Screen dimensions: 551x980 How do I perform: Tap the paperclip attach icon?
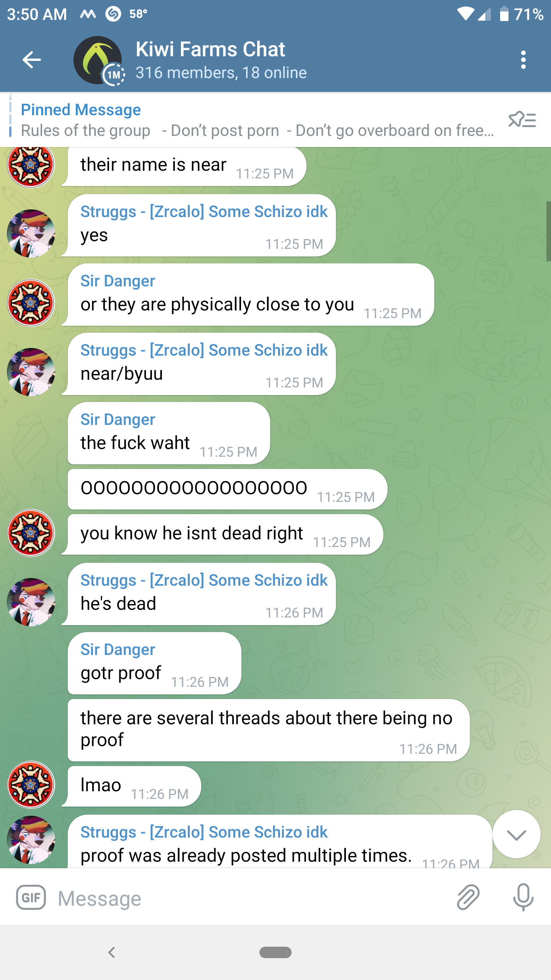point(468,897)
